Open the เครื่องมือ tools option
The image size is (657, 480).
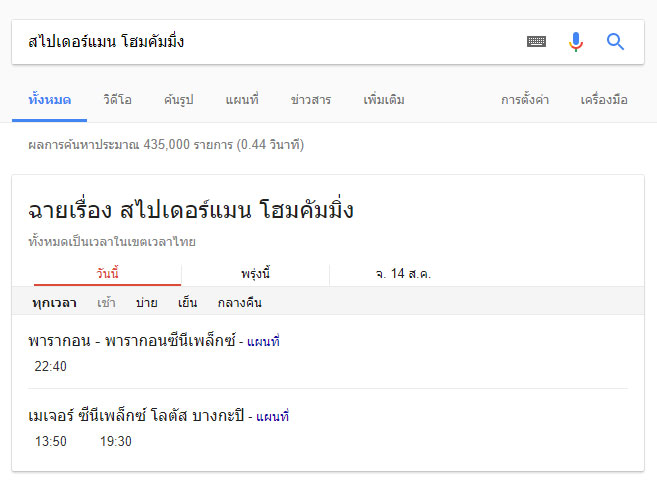point(604,100)
